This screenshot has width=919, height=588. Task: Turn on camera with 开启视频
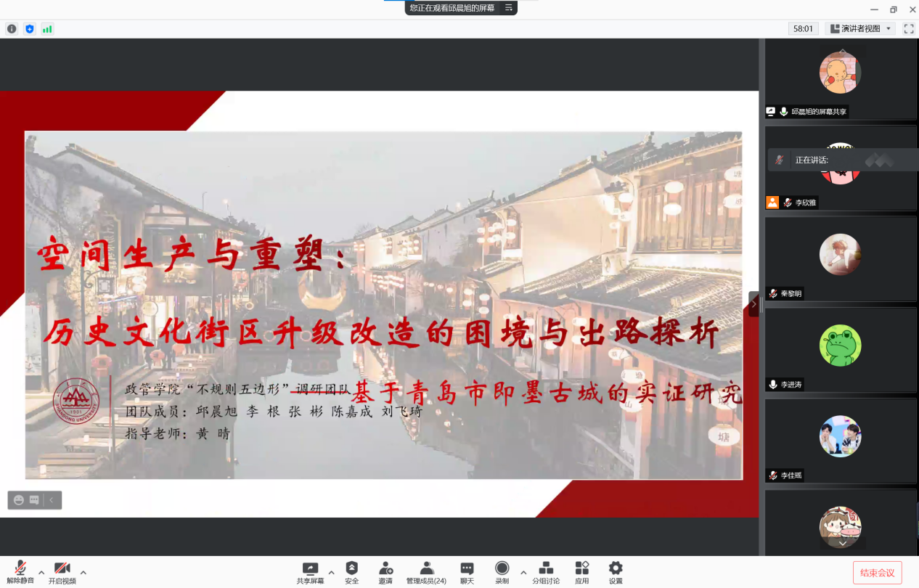pyautogui.click(x=62, y=571)
